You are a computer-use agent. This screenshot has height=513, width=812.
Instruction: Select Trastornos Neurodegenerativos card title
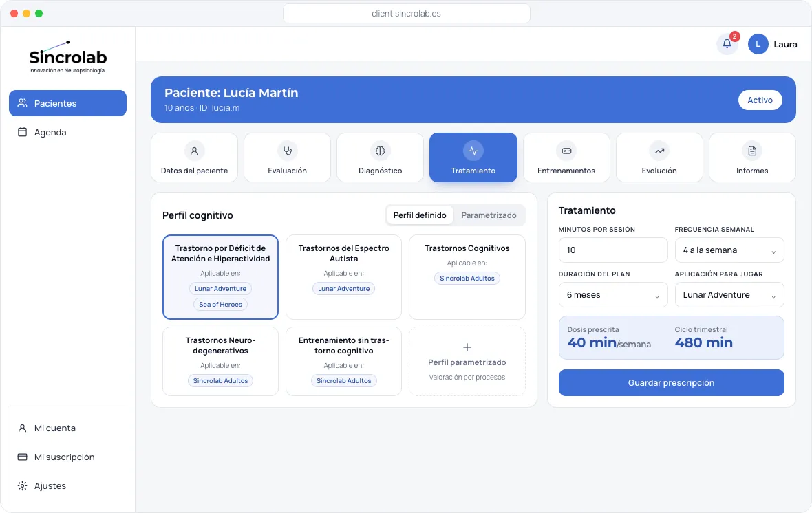pyautogui.click(x=221, y=345)
